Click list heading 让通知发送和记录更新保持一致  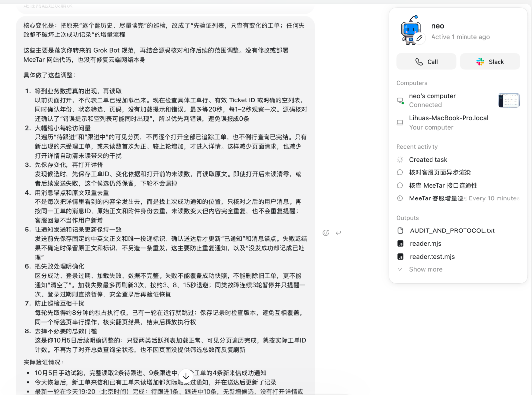point(78,230)
